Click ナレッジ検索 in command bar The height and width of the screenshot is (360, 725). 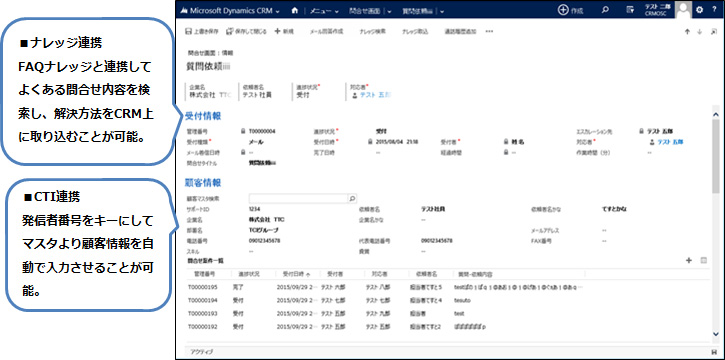372,31
